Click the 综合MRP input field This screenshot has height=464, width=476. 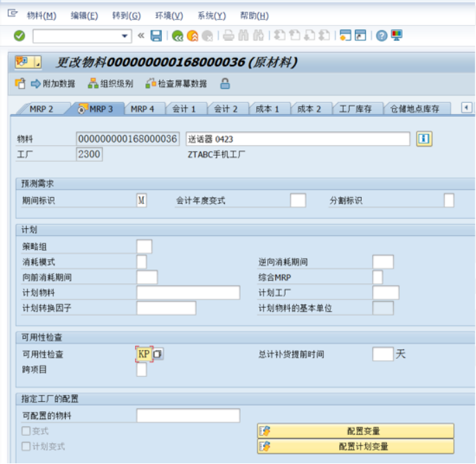click(x=377, y=277)
